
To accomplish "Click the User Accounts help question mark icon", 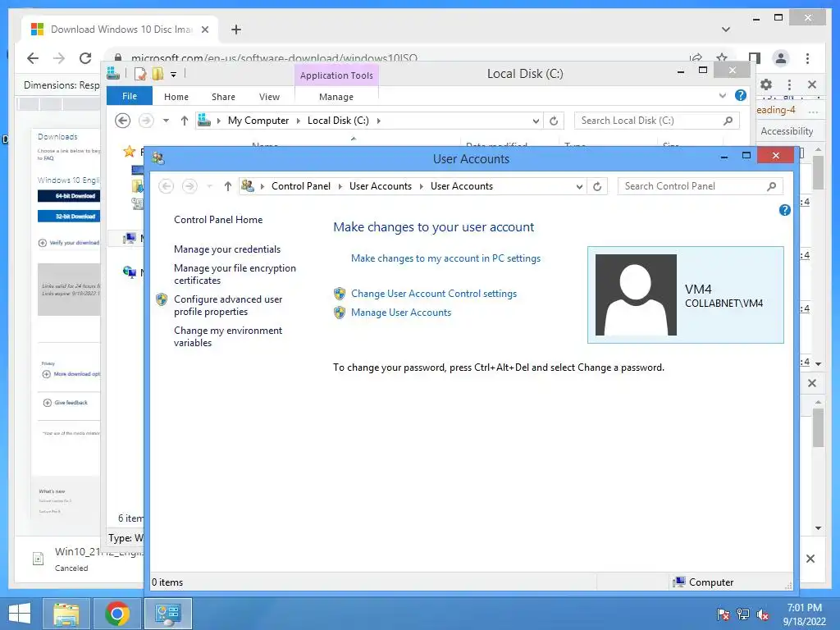I will (785, 211).
